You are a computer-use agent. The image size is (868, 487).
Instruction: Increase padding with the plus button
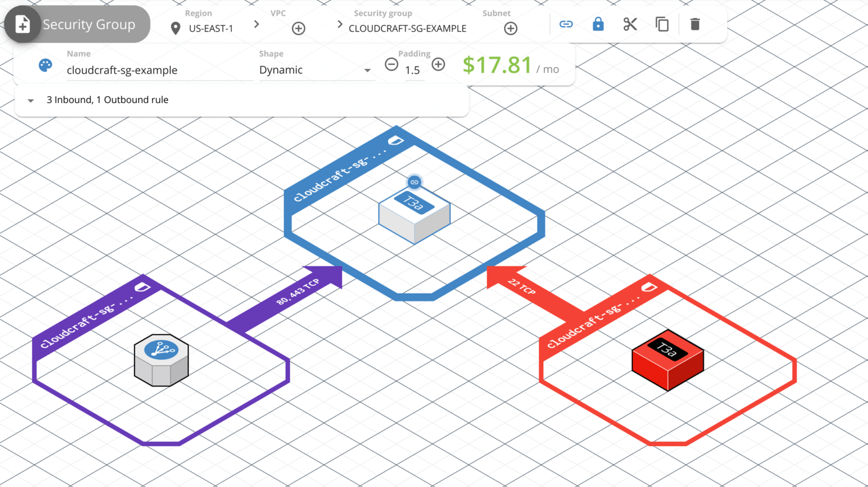point(438,64)
